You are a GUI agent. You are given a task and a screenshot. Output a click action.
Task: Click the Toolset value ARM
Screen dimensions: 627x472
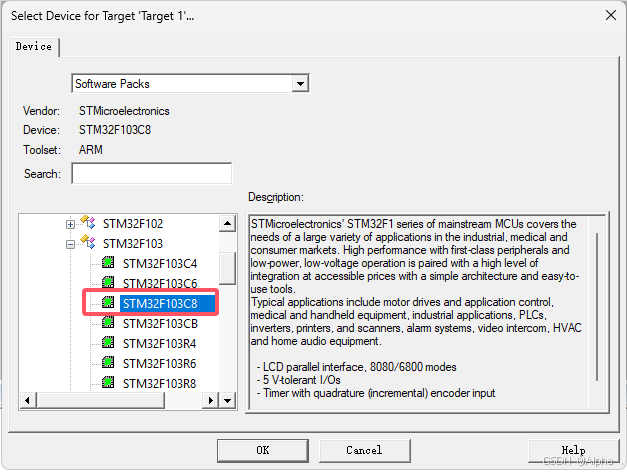click(x=91, y=150)
